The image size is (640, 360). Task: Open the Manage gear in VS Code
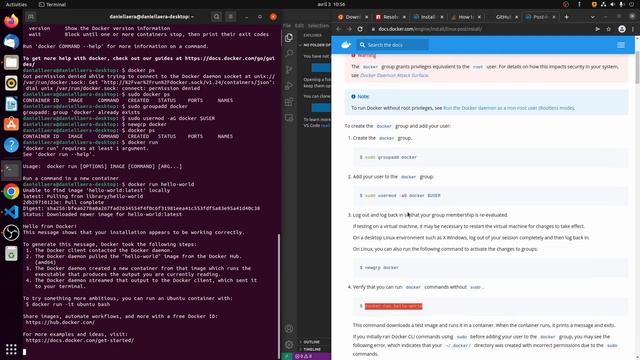pyautogui.click(x=289, y=344)
